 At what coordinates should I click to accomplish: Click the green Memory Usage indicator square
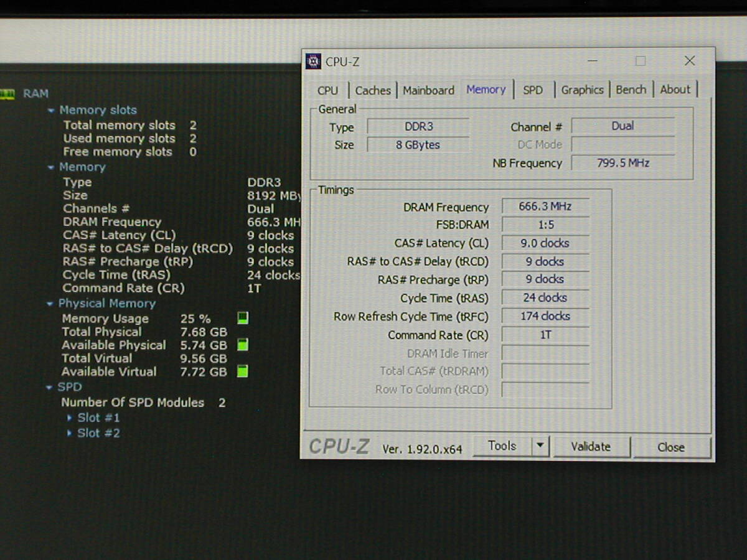coord(243,318)
